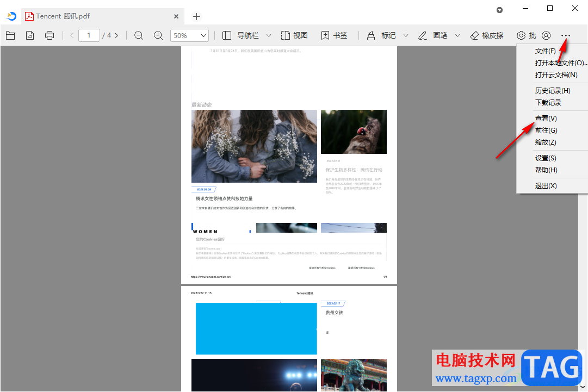Open the three-dot more menu
This screenshot has width=588, height=392.
click(566, 35)
